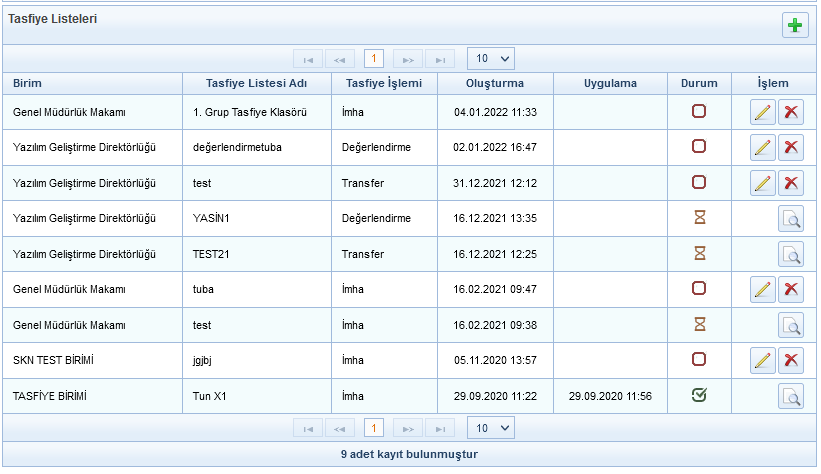The image size is (821, 474).
Task: Click the top paginator next page button
Action: point(407,59)
